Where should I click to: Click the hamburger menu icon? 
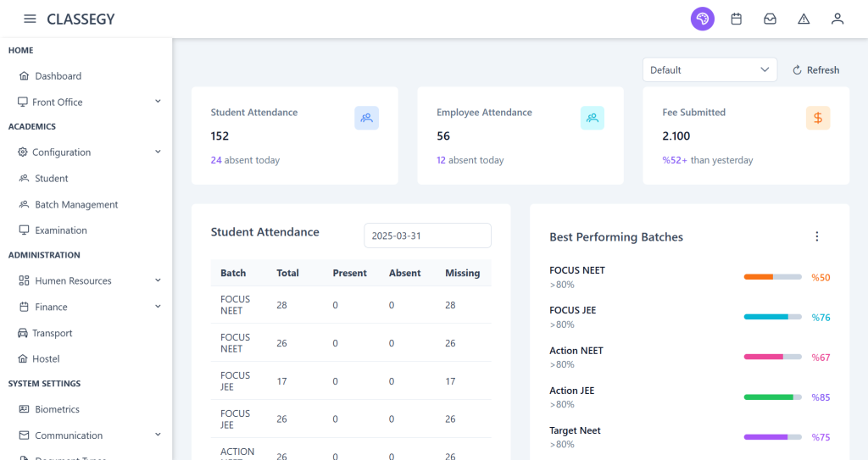(30, 19)
